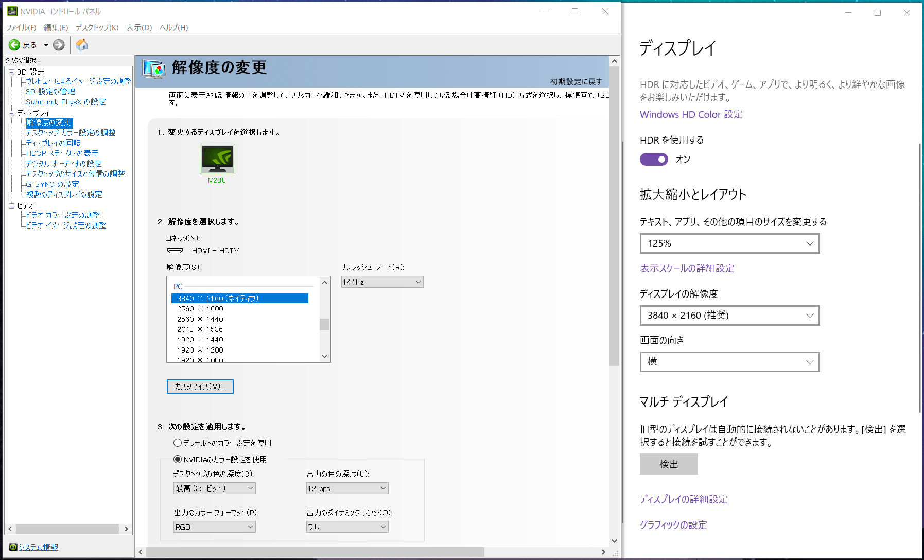The image size is (924, 560).
Task: Toggle HDR を使用する switch
Action: (x=654, y=160)
